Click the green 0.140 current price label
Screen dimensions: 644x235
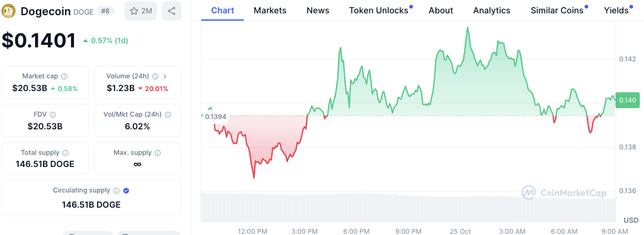click(x=627, y=100)
